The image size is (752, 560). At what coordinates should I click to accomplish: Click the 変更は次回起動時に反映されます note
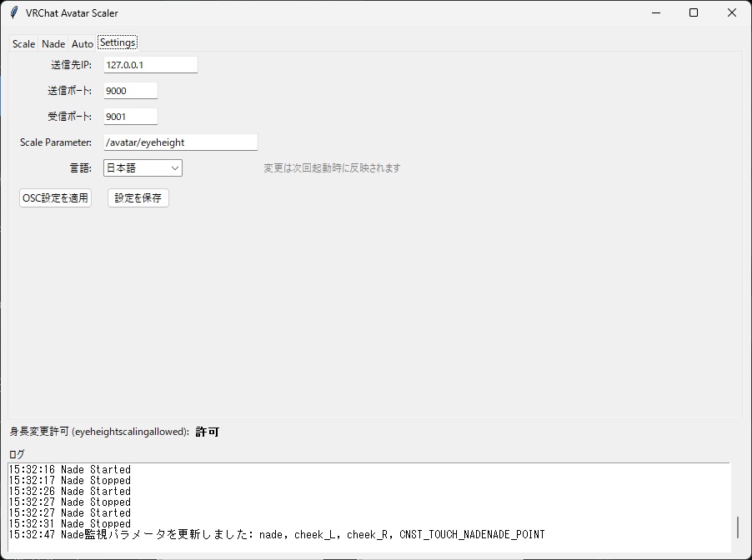point(332,167)
